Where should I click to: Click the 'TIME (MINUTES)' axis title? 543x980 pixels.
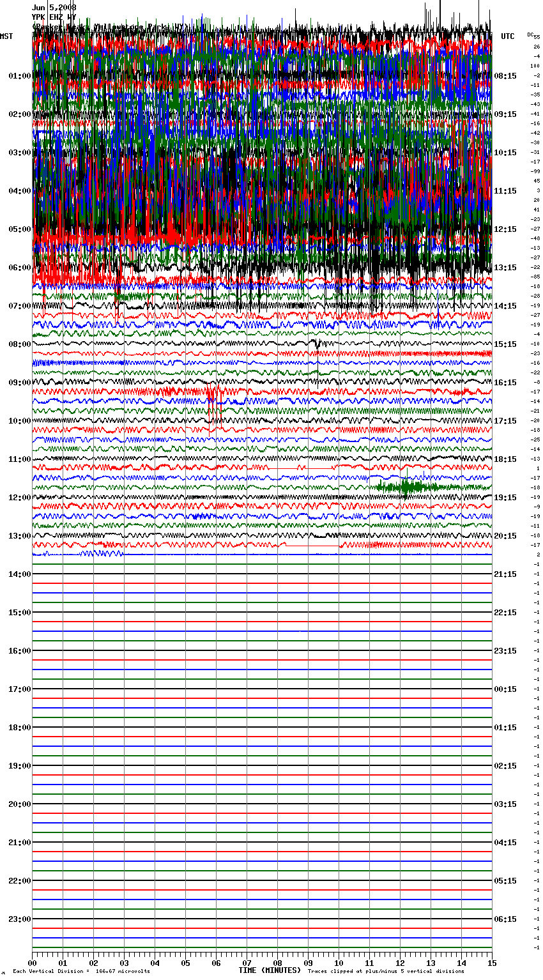click(x=270, y=970)
